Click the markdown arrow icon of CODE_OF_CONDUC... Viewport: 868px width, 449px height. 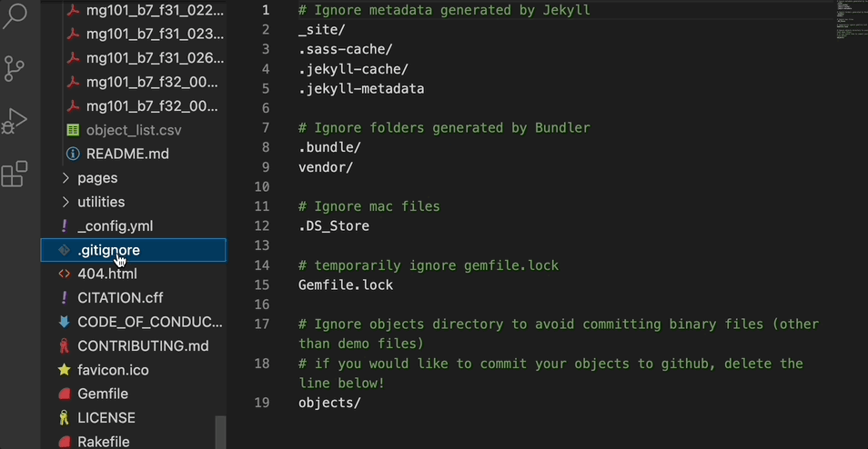[65, 322]
